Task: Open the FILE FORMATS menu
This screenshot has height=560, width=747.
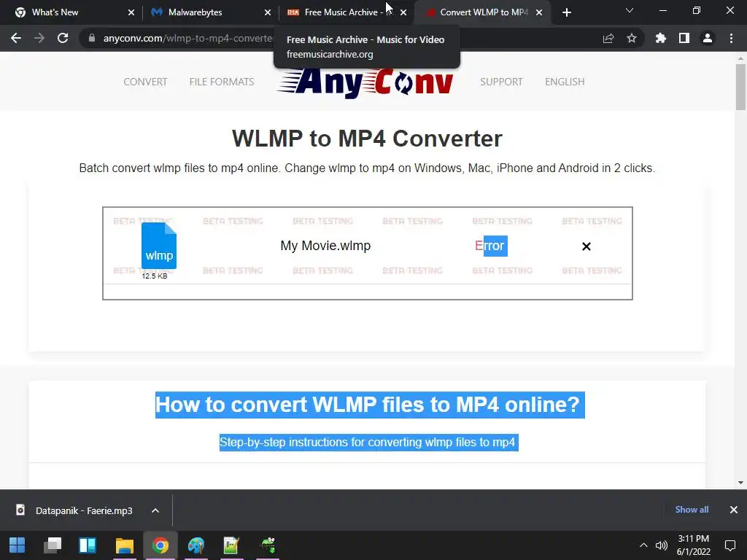Action: pyautogui.click(x=222, y=82)
